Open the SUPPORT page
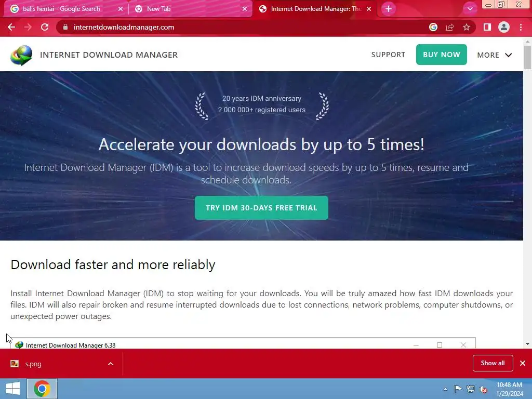Screen dimensions: 532x399 388,55
